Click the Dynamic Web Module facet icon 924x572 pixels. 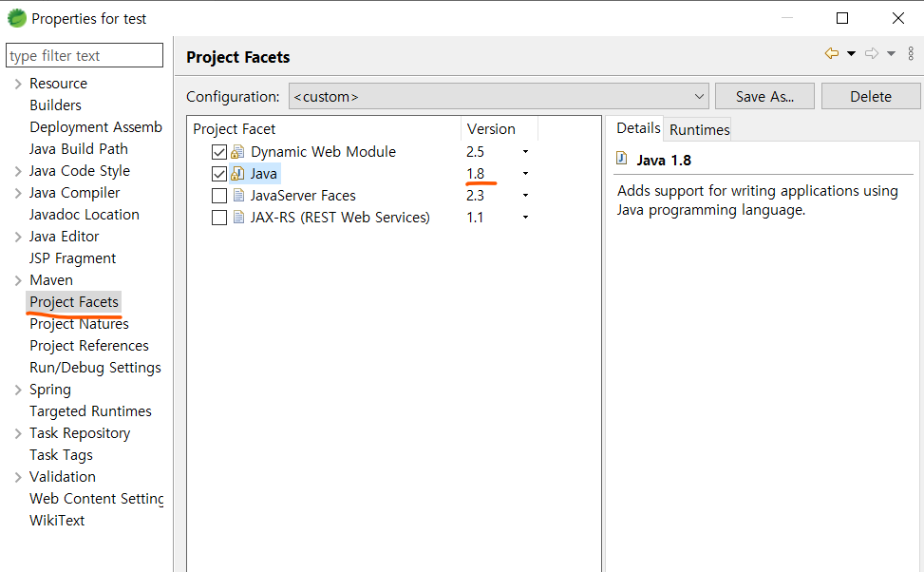[x=237, y=152]
